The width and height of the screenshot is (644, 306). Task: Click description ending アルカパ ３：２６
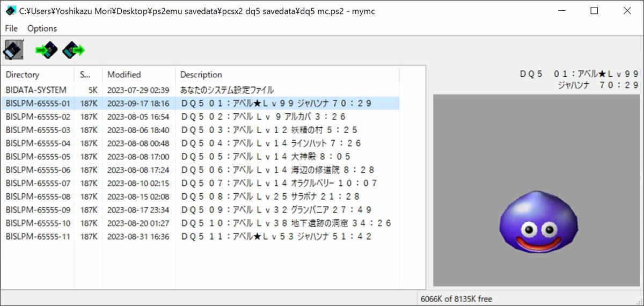tap(264, 116)
